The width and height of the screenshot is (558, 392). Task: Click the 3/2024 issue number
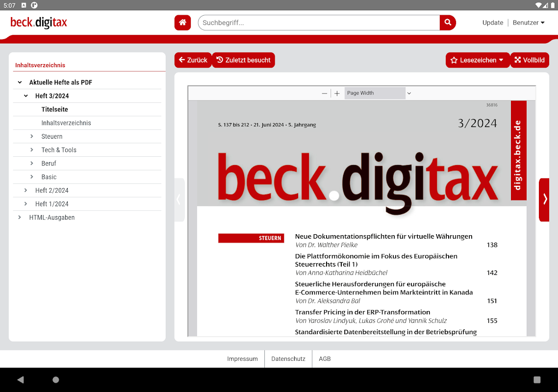tap(477, 123)
